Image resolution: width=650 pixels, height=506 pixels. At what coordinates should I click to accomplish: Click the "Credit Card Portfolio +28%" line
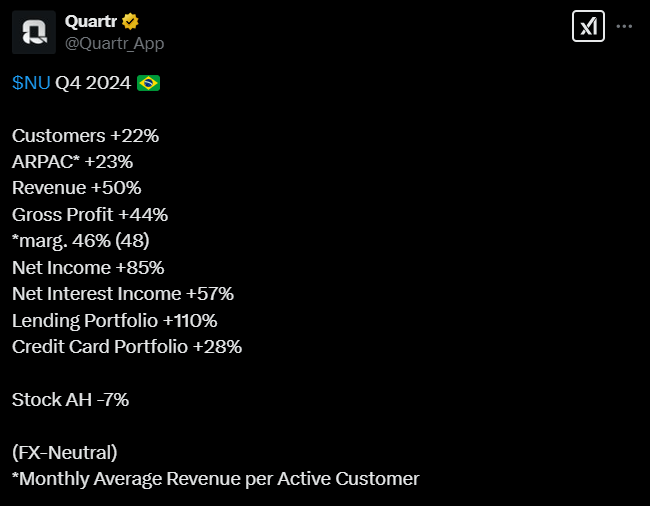[127, 347]
